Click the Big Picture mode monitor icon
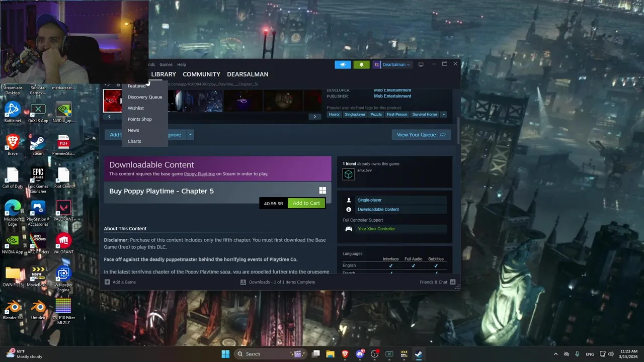 coord(421,64)
